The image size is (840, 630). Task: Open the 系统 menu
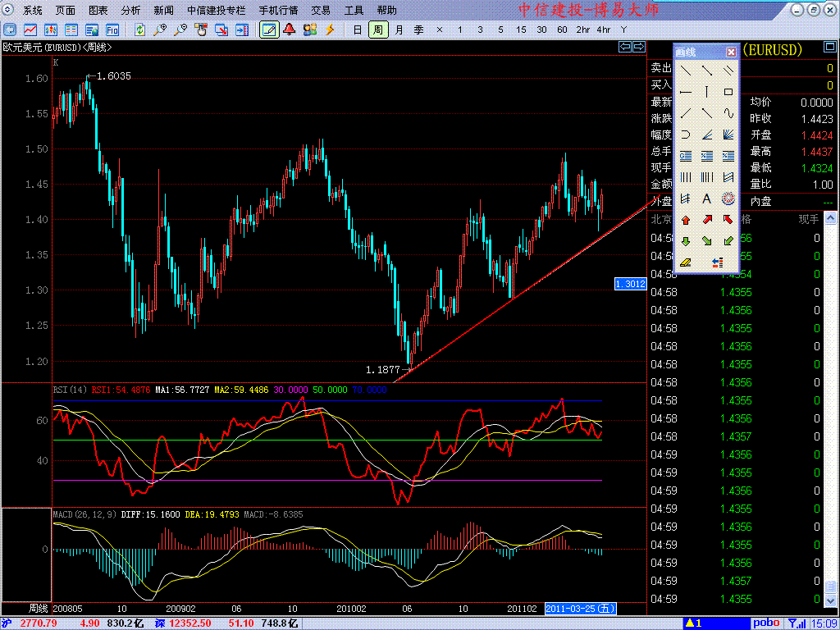click(x=33, y=11)
